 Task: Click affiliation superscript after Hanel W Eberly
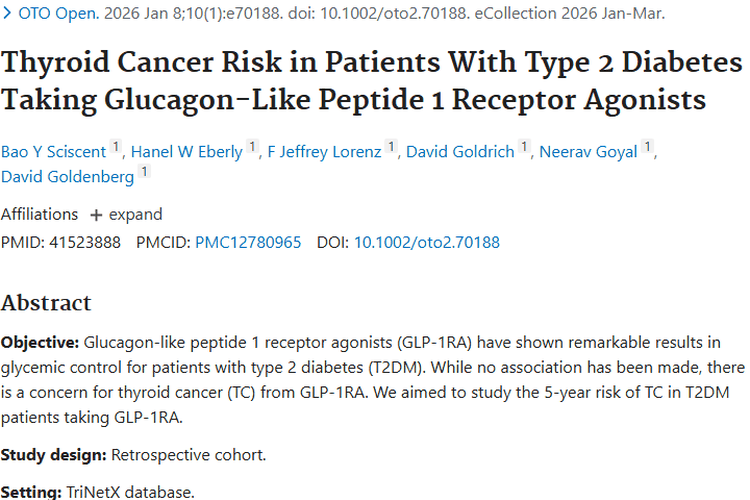point(253,149)
